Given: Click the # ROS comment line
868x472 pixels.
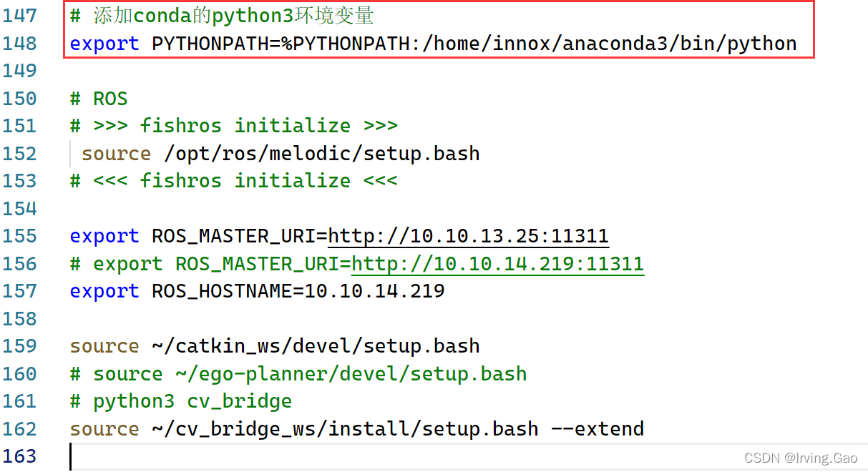Looking at the screenshot, I should click(x=98, y=98).
